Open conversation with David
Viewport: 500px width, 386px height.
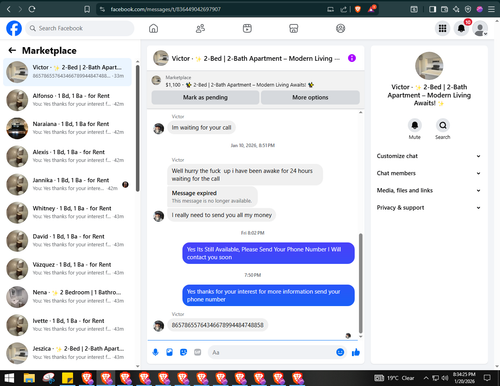coord(67,240)
